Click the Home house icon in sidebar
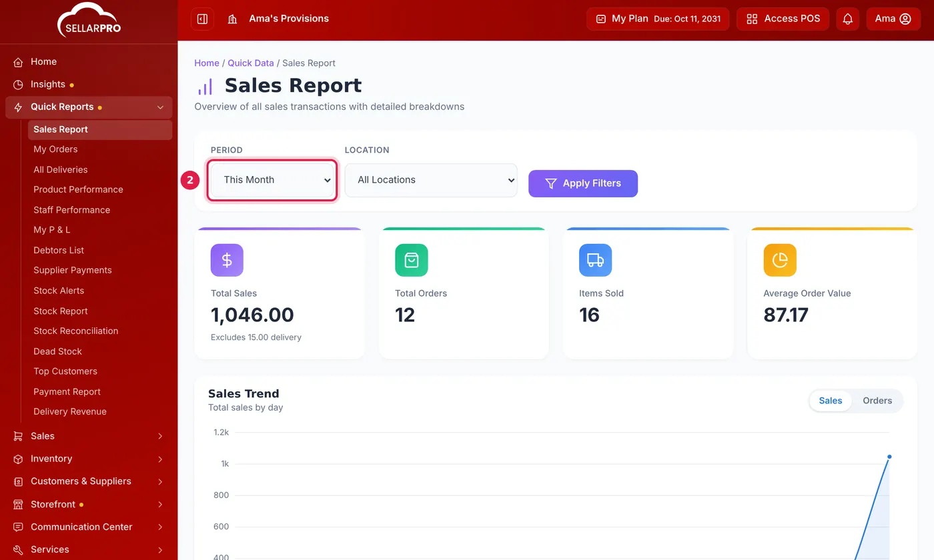Viewport: 934px width, 560px height. [x=18, y=62]
